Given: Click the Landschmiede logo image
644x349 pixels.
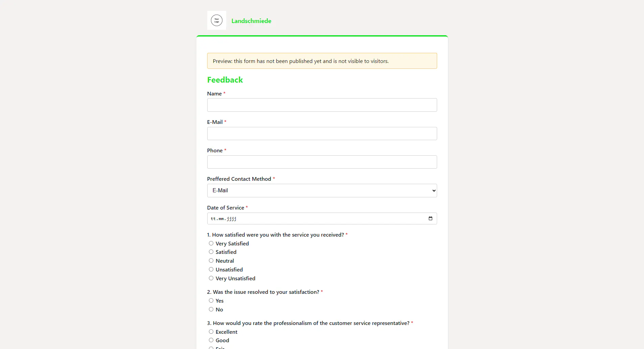Looking at the screenshot, I should 217,20.
